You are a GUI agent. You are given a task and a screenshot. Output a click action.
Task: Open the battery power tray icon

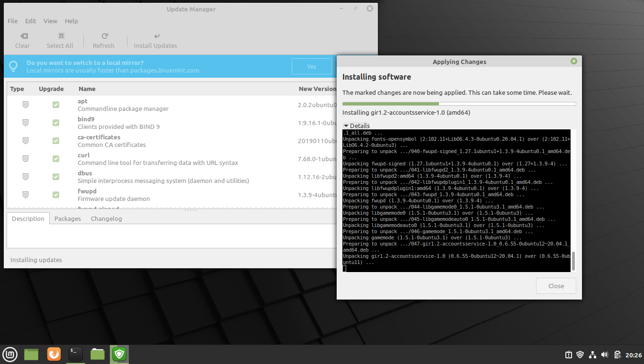coord(617,355)
